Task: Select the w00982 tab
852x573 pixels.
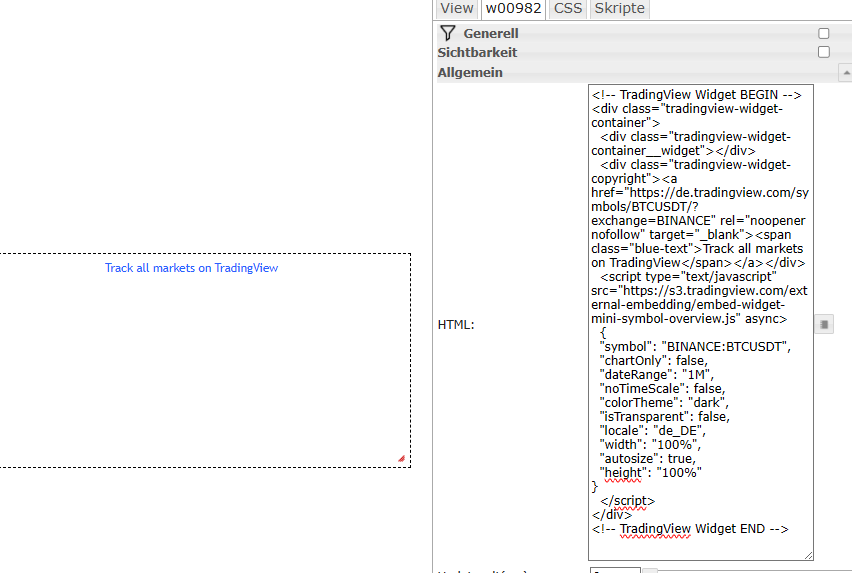Action: [513, 9]
